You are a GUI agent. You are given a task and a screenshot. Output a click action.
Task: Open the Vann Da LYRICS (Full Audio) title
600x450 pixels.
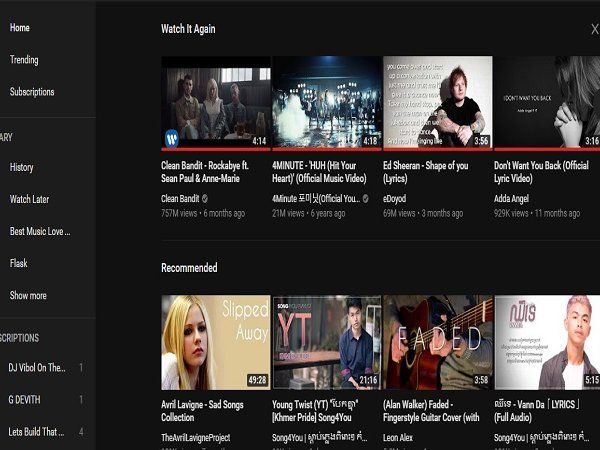pyautogui.click(x=537, y=411)
